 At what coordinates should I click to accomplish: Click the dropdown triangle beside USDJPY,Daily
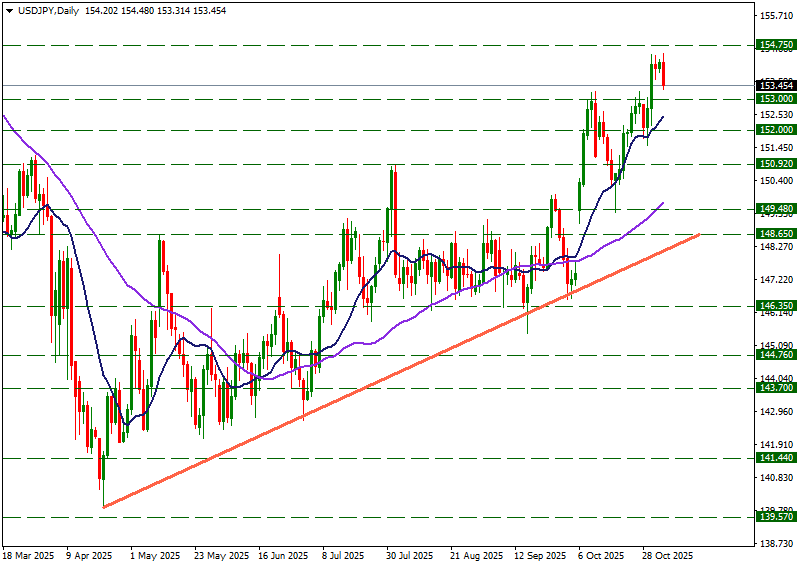tap(8, 10)
